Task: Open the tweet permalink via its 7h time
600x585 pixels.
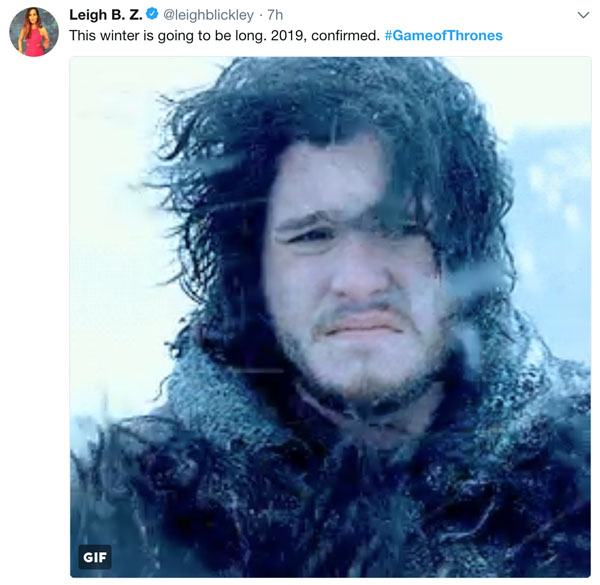Action: [277, 15]
